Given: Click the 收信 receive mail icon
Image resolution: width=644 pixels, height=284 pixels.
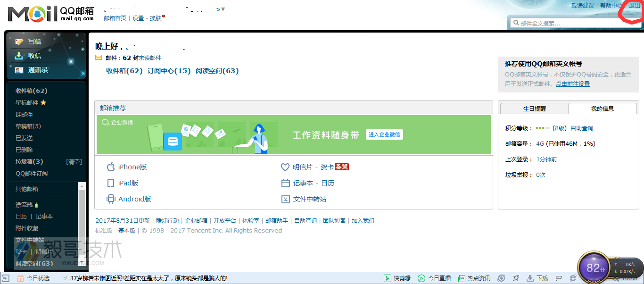Looking at the screenshot, I should (x=19, y=56).
